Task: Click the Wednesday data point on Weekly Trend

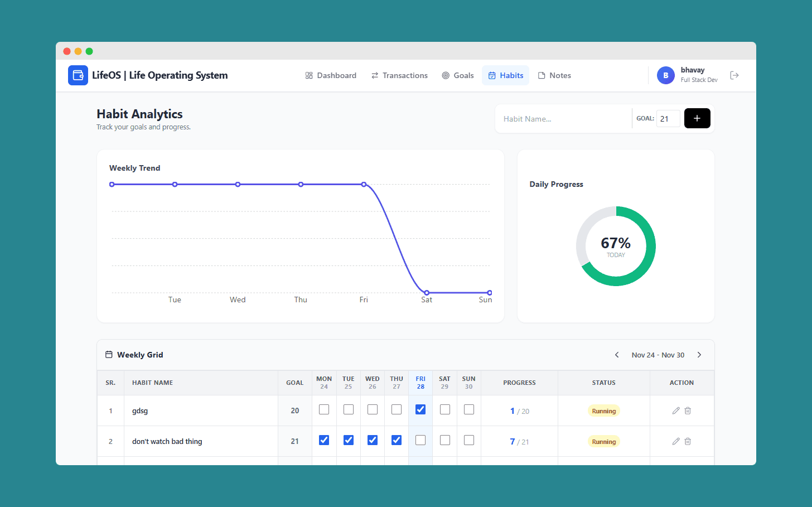Action: click(x=238, y=184)
